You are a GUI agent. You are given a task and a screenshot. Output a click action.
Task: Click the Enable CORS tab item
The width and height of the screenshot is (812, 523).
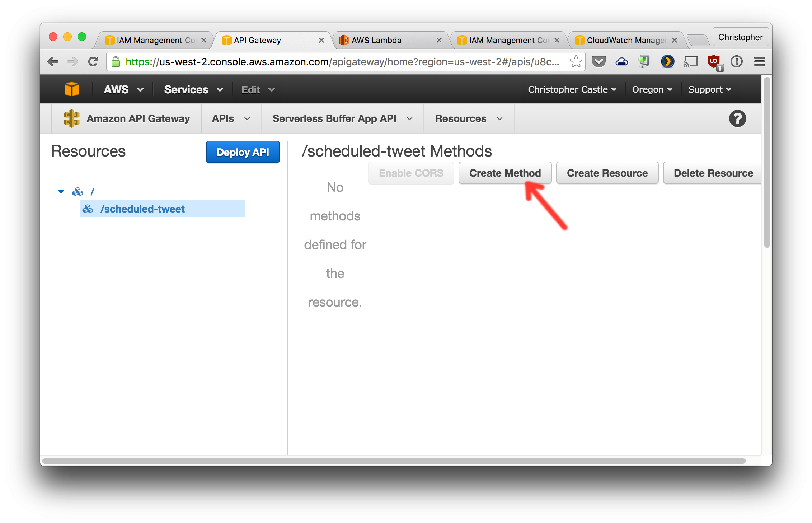(x=410, y=172)
